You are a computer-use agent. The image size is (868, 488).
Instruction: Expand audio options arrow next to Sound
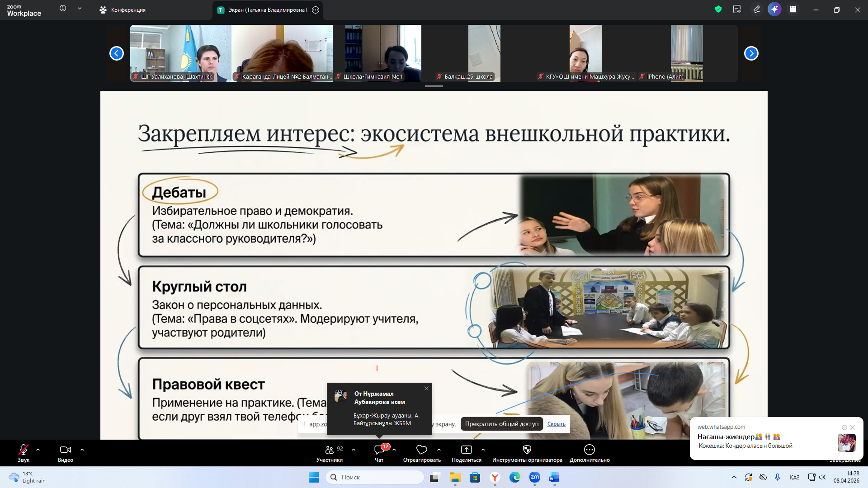(38, 450)
